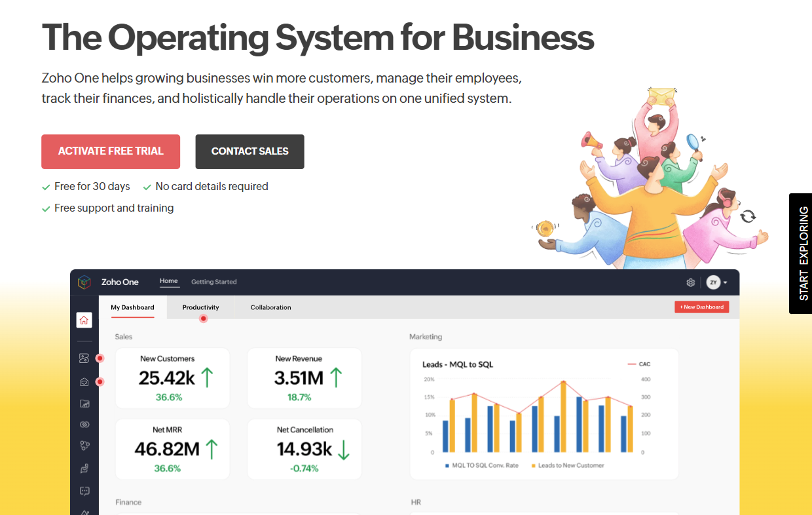Click the 'Free support and training' text
Image resolution: width=812 pixels, height=515 pixels.
click(x=114, y=208)
